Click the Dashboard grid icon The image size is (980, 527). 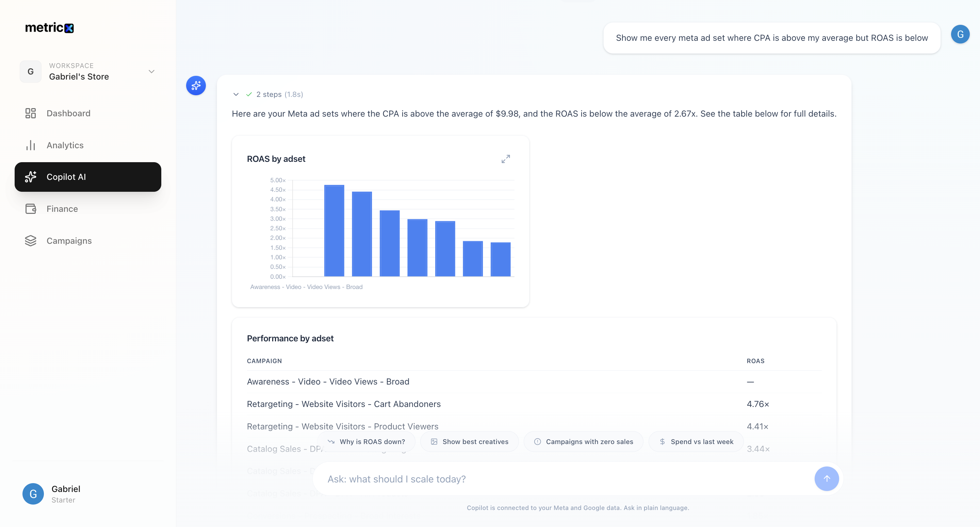pos(30,113)
